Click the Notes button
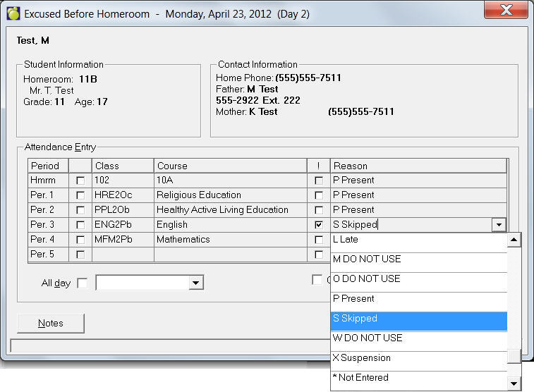Viewport: 534px width, 392px height. (51, 324)
